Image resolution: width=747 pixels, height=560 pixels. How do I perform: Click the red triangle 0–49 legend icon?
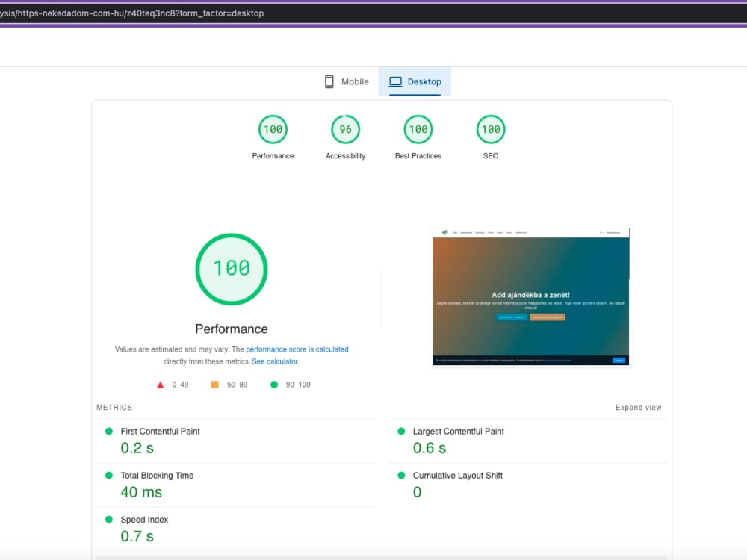point(161,385)
